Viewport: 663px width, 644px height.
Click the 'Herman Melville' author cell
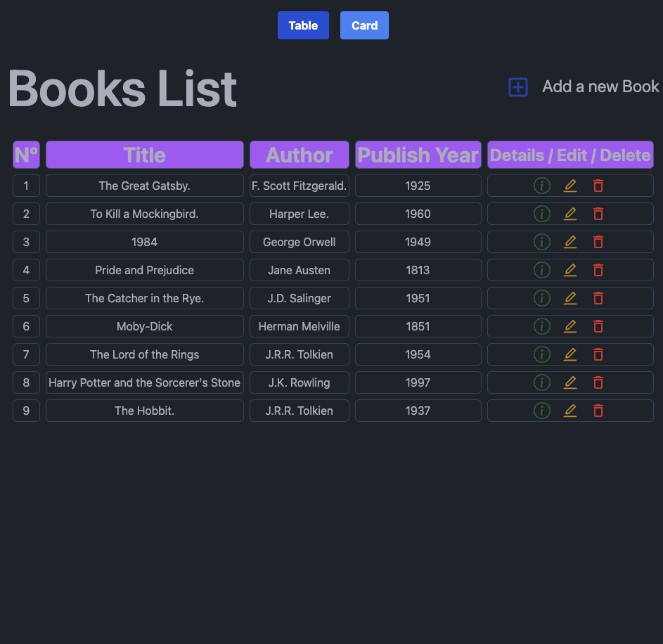point(300,326)
